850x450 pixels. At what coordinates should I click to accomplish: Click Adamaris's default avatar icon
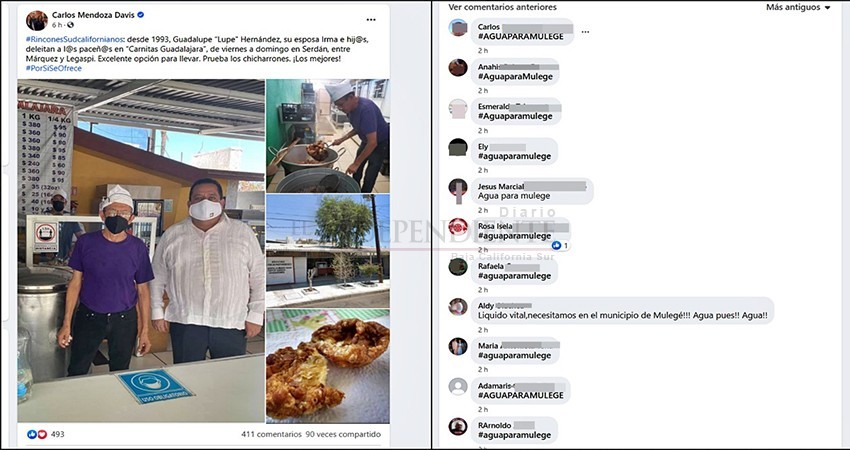(458, 387)
